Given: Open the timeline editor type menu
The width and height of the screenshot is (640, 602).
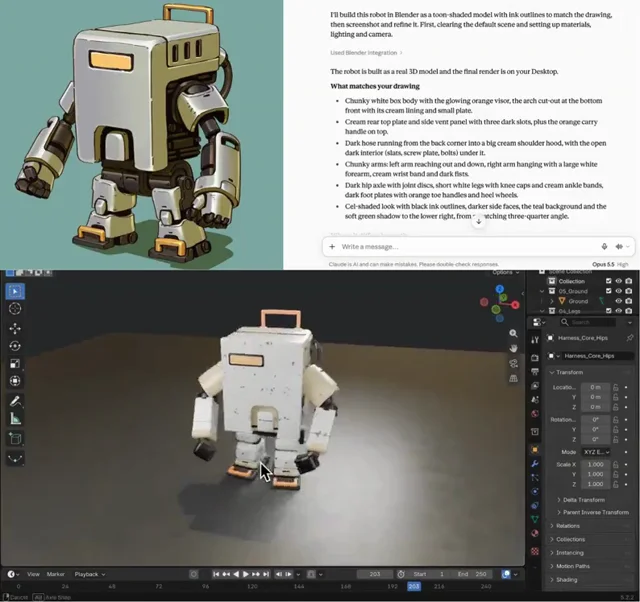Looking at the screenshot, I should click(x=13, y=574).
